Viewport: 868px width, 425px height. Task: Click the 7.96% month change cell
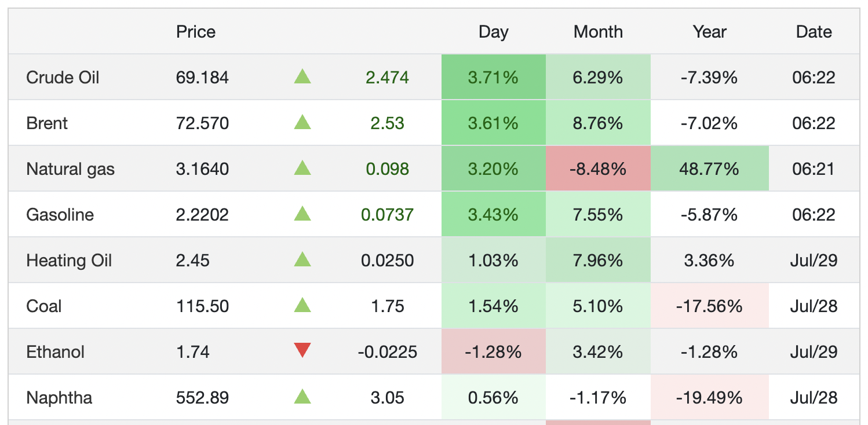tap(599, 260)
